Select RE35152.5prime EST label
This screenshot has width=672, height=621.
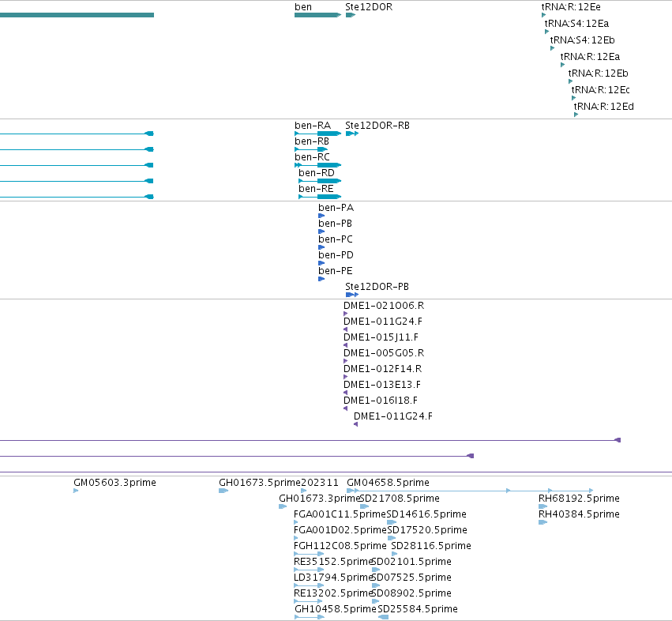click(332, 562)
